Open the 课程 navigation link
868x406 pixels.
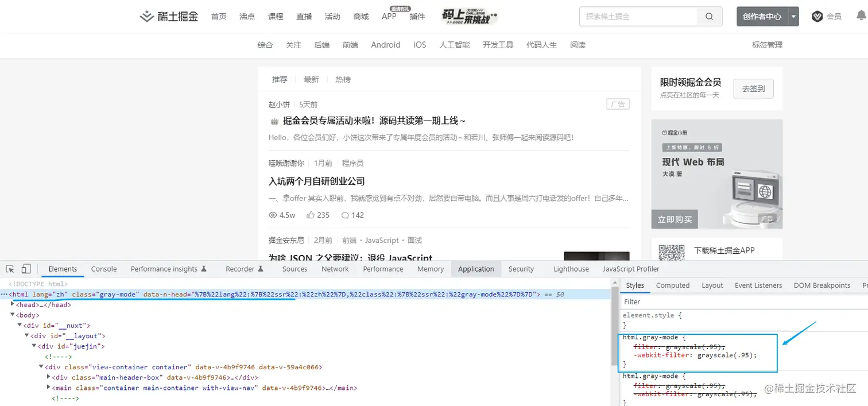point(276,17)
